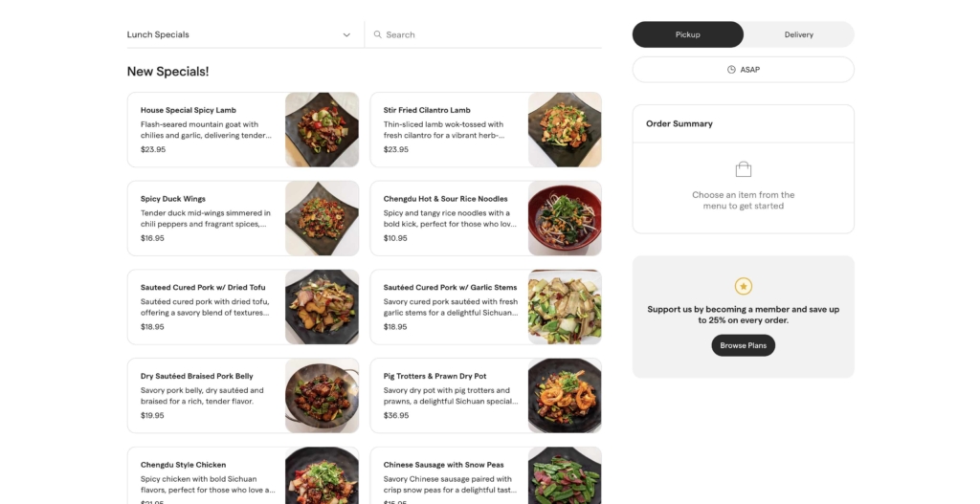
Task: Switch order type to Delivery
Action: (798, 34)
